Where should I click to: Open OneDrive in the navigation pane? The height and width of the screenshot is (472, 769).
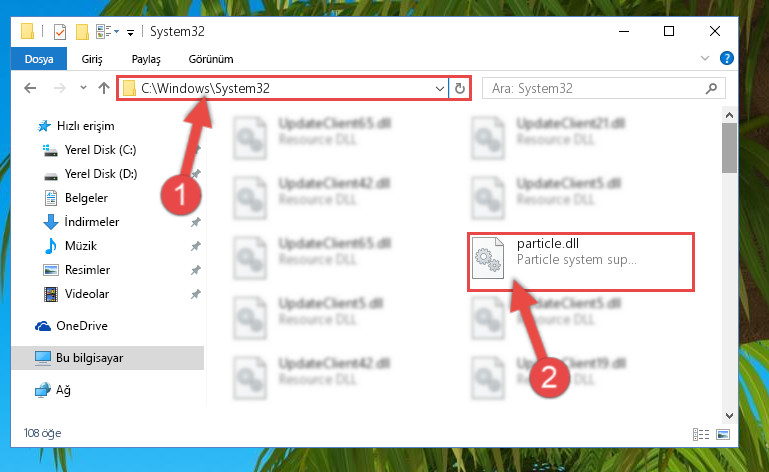[x=81, y=326]
